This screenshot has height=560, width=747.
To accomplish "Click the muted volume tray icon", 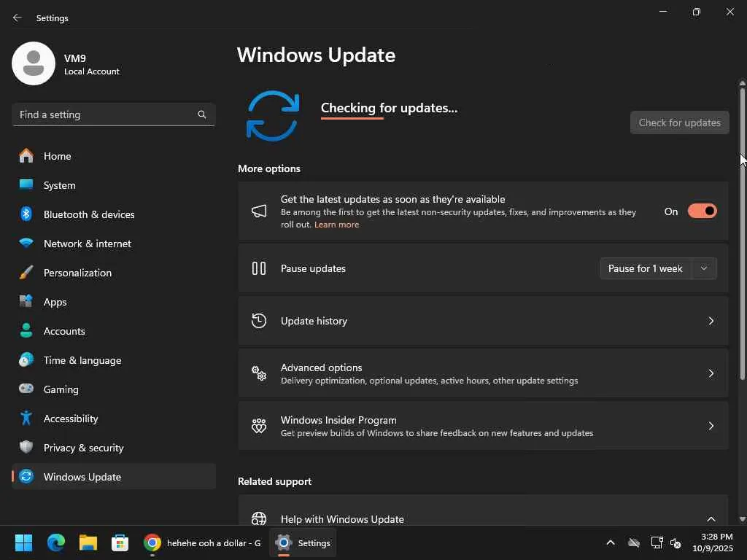I will (676, 542).
